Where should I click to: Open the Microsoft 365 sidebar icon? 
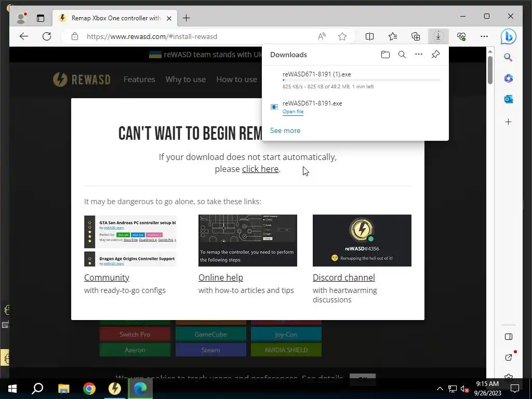click(508, 78)
